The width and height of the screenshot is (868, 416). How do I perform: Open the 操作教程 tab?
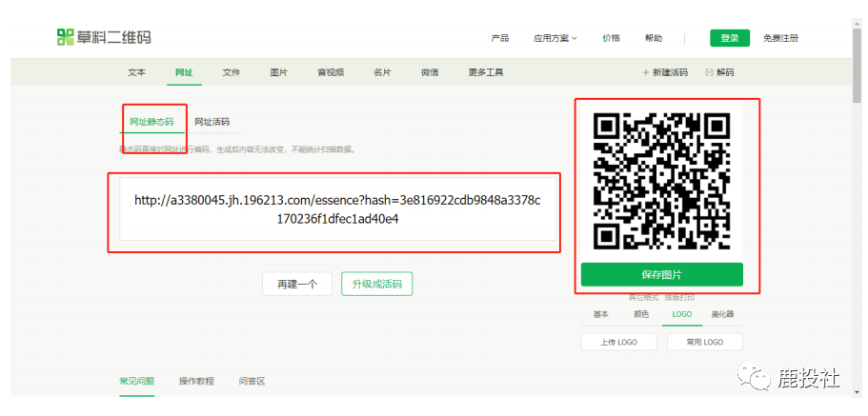tap(196, 381)
